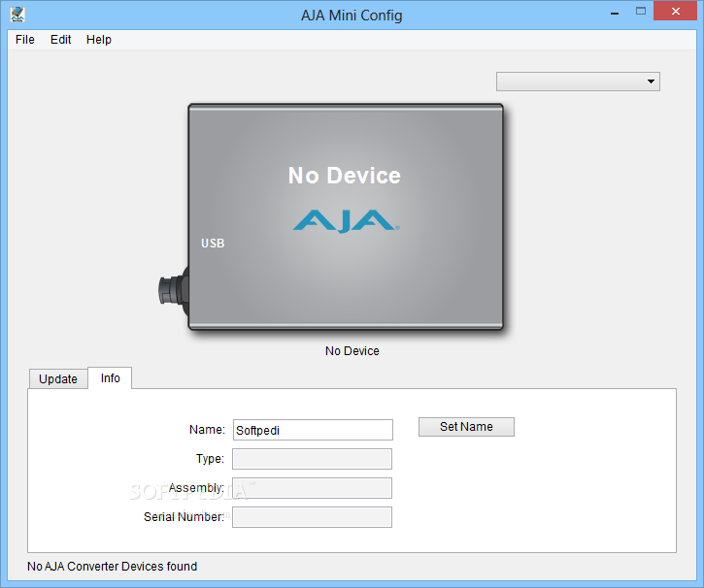Click the Set Name button
The height and width of the screenshot is (588, 704).
tap(466, 427)
